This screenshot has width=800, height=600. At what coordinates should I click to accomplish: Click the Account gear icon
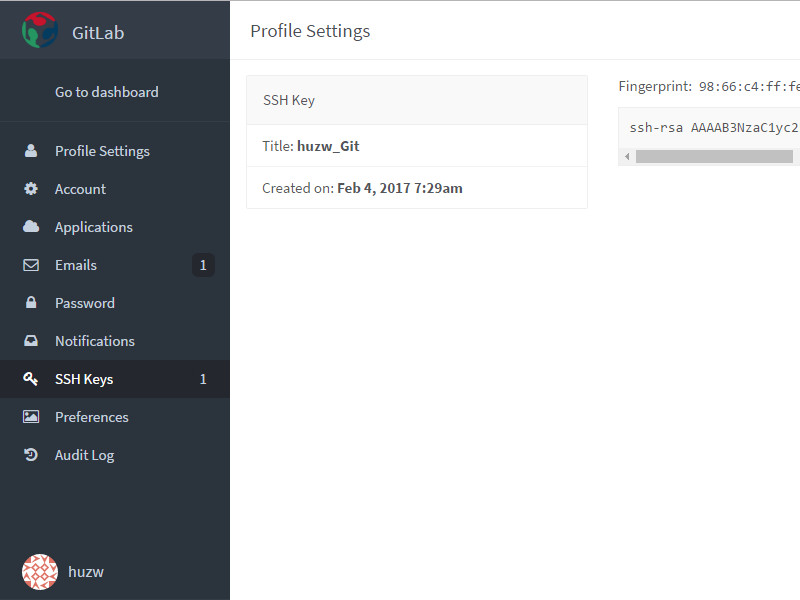click(31, 189)
